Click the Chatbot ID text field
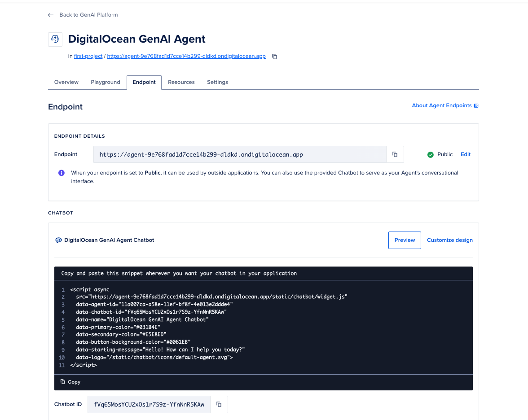 coord(149,404)
